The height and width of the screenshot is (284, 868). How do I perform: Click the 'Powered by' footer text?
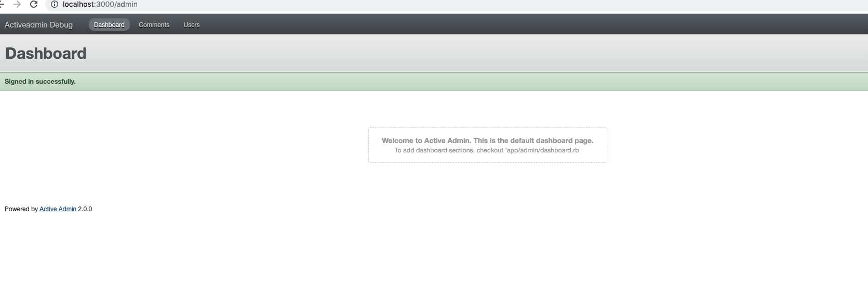pyautogui.click(x=21, y=209)
